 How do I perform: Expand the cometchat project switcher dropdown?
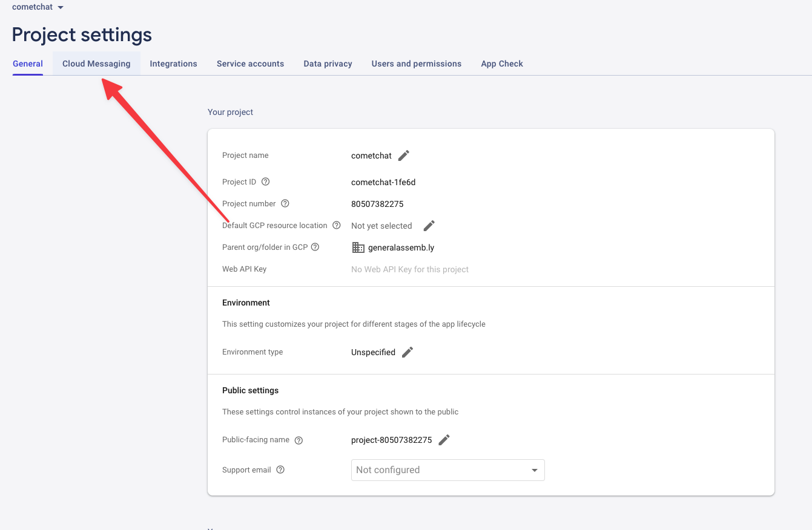tap(38, 7)
